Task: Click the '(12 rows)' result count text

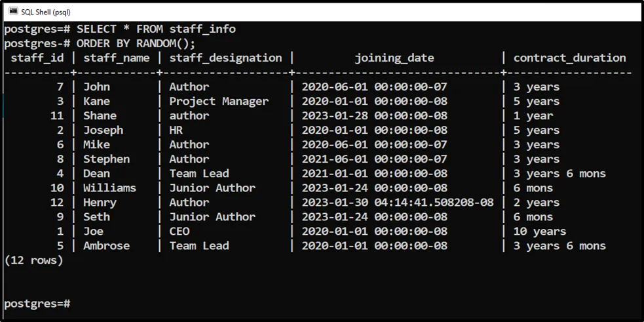Action: pyautogui.click(x=34, y=260)
